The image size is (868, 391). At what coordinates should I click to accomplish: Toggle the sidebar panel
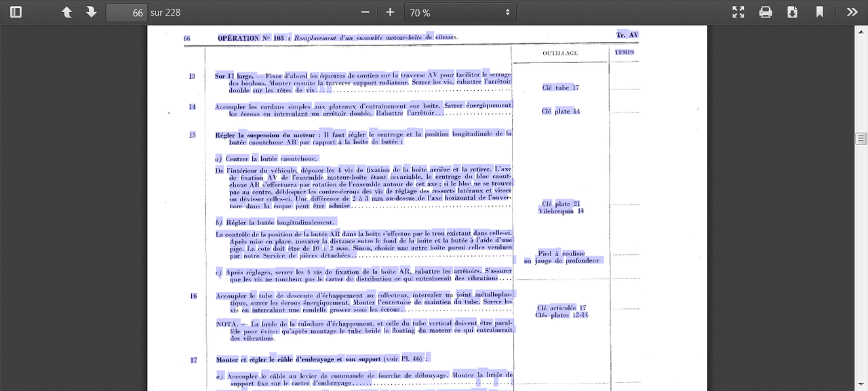click(16, 12)
